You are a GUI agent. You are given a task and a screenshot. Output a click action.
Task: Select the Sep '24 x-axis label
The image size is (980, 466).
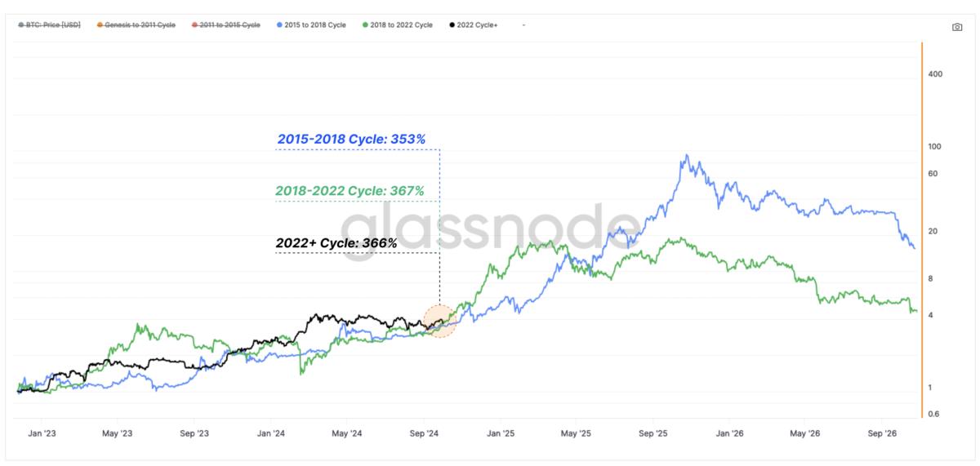coord(424,433)
